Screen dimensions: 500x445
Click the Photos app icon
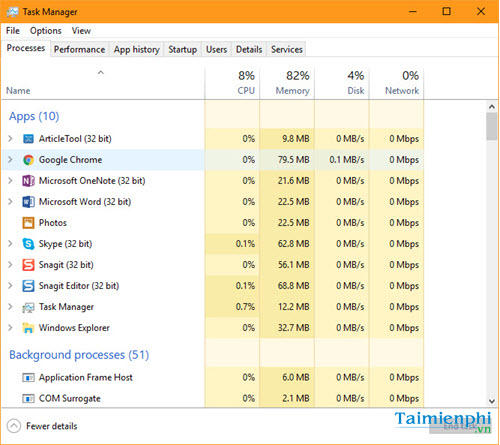28,223
